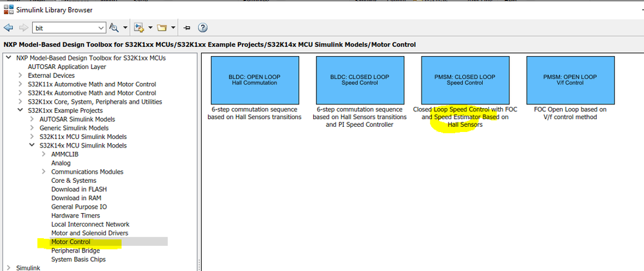Expand Generic Simulink Models node
The width and height of the screenshot is (644, 271).
pos(32,128)
